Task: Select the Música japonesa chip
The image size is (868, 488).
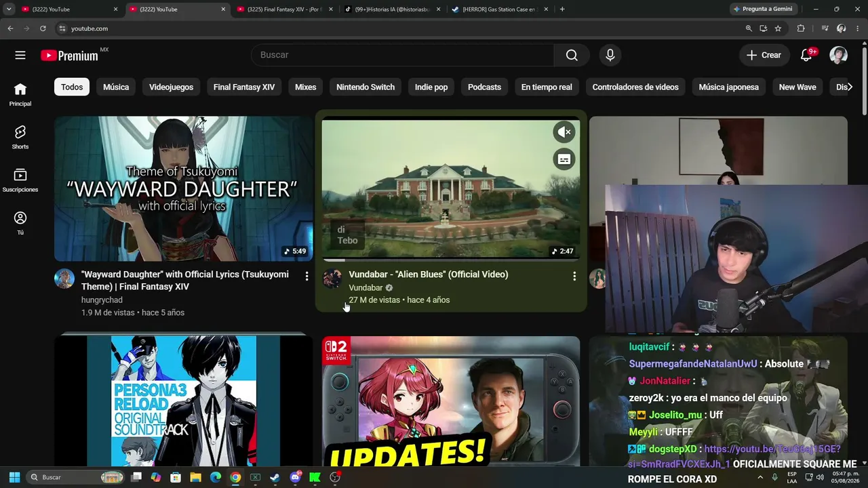Action: click(x=728, y=87)
